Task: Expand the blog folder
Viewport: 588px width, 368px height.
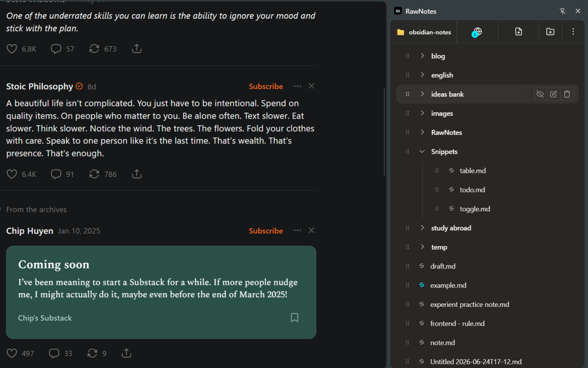Action: pos(422,56)
